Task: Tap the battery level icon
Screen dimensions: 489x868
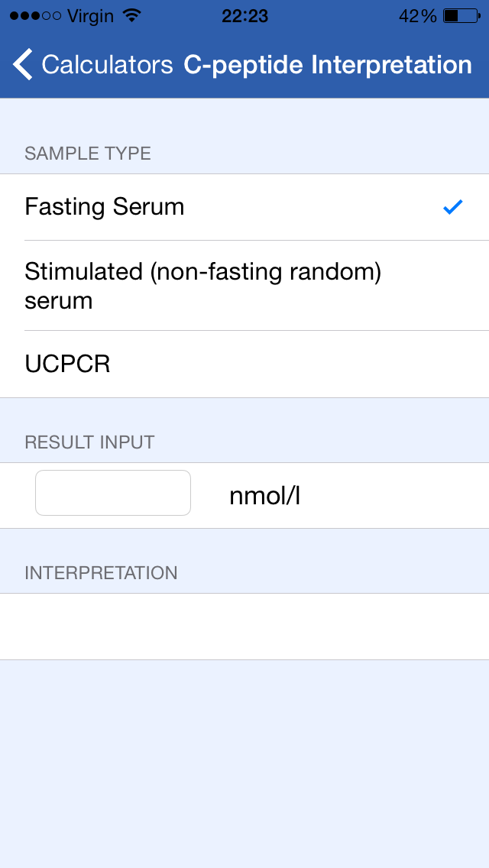Action: point(461,16)
